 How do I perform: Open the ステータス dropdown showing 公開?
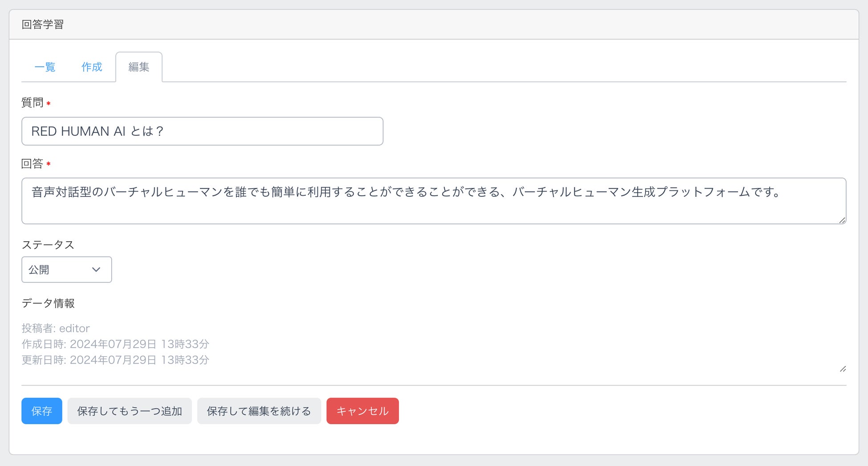pos(66,270)
